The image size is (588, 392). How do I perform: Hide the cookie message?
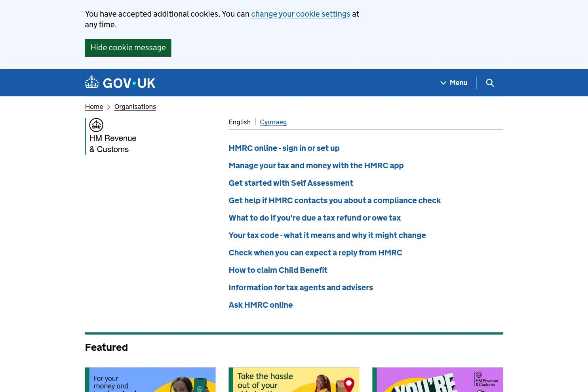[x=128, y=48]
